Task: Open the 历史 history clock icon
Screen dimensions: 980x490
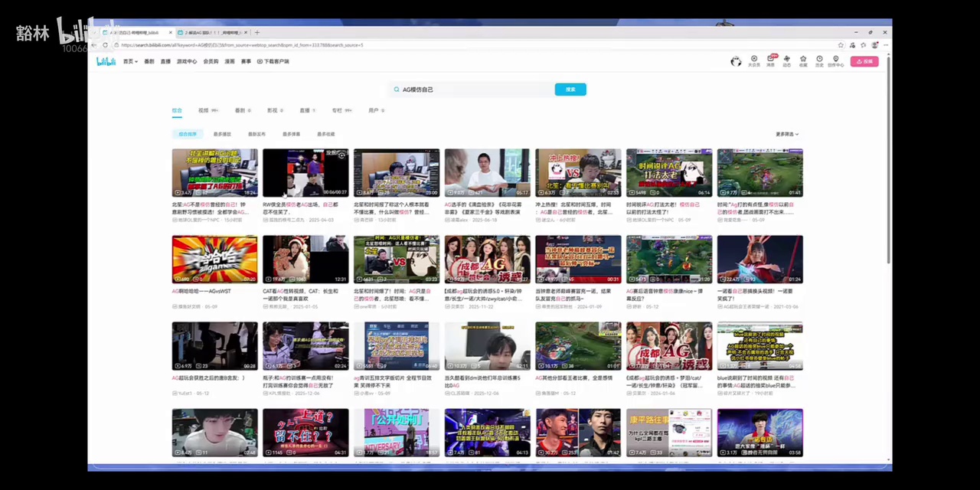Action: tap(819, 60)
